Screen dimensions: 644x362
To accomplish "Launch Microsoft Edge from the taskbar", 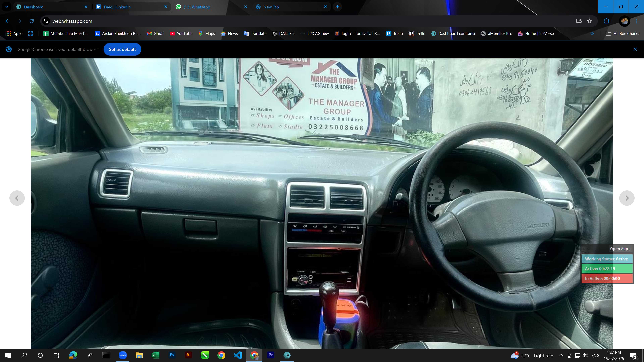I will (x=73, y=355).
